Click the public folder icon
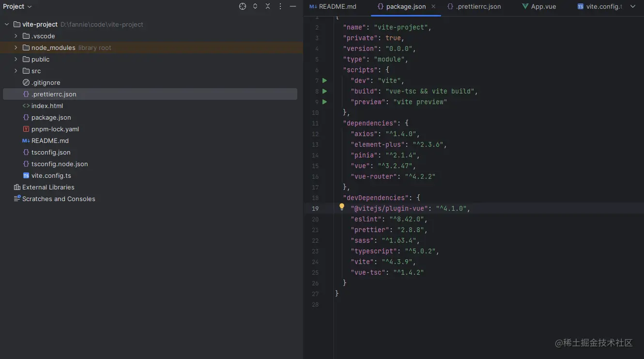The image size is (644, 359). 26,59
